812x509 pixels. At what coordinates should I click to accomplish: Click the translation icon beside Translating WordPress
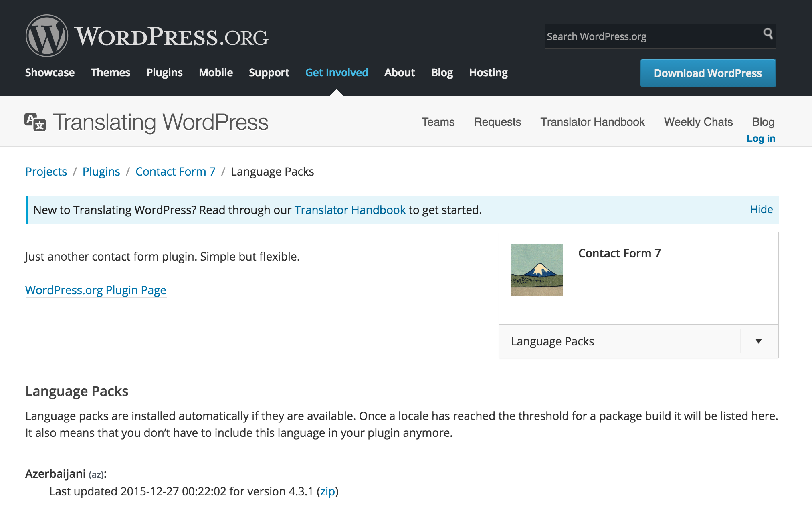[35, 122]
